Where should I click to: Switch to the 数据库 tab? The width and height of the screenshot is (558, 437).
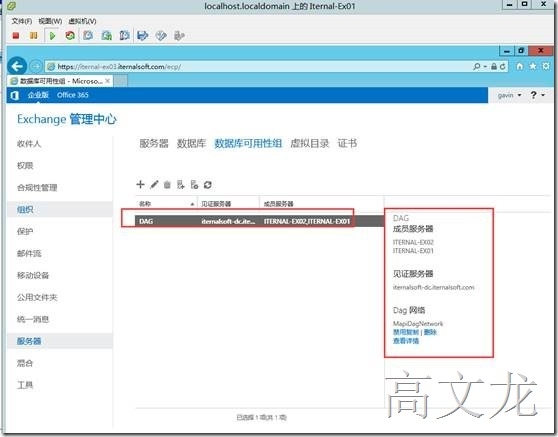tap(192, 143)
